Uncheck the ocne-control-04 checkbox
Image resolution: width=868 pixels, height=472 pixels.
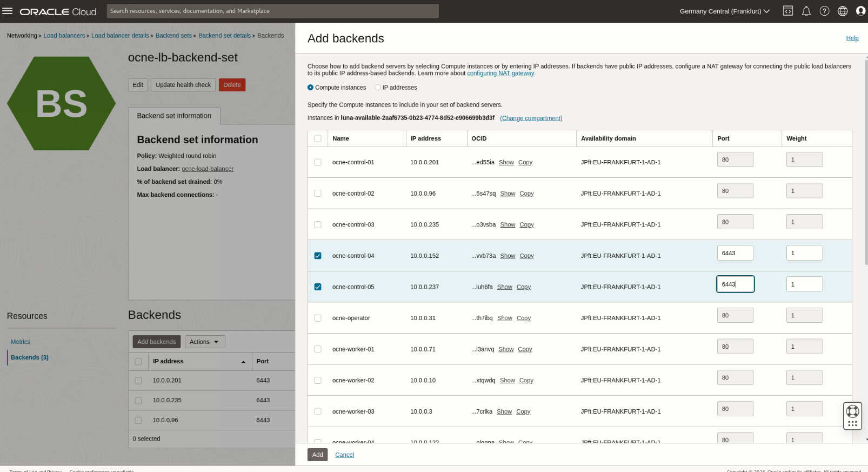(x=318, y=256)
